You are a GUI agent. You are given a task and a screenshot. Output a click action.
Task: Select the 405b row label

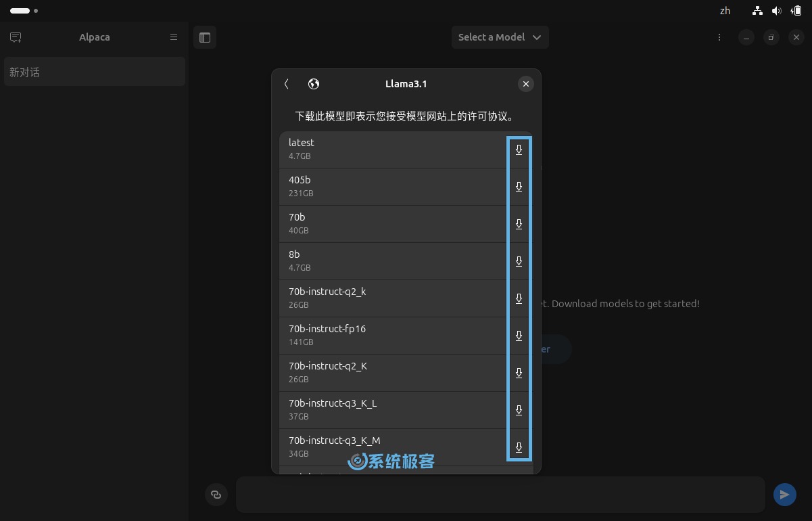point(300,180)
